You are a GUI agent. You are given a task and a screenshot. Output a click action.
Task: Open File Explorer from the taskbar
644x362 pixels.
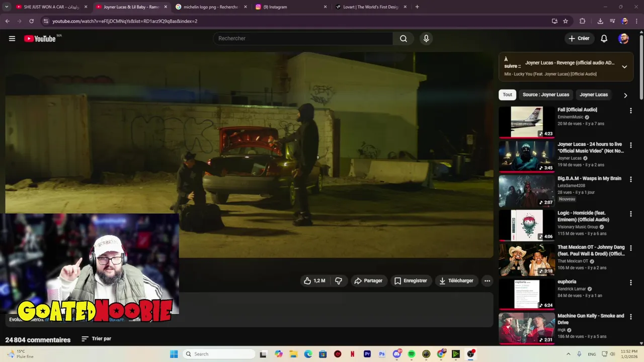tap(293, 354)
